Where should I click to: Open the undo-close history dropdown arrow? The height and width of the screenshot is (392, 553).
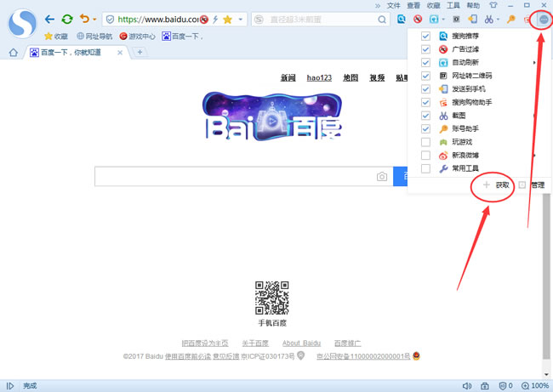[94, 20]
